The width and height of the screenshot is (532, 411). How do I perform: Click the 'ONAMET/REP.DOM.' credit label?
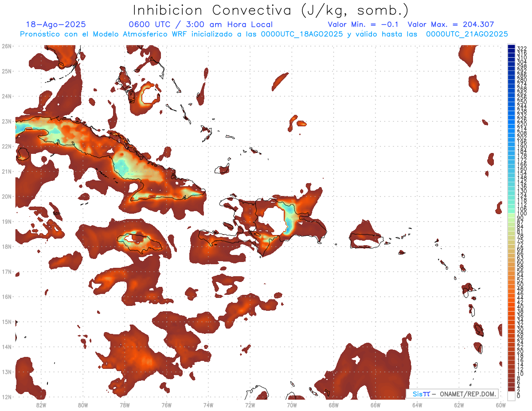(467, 394)
